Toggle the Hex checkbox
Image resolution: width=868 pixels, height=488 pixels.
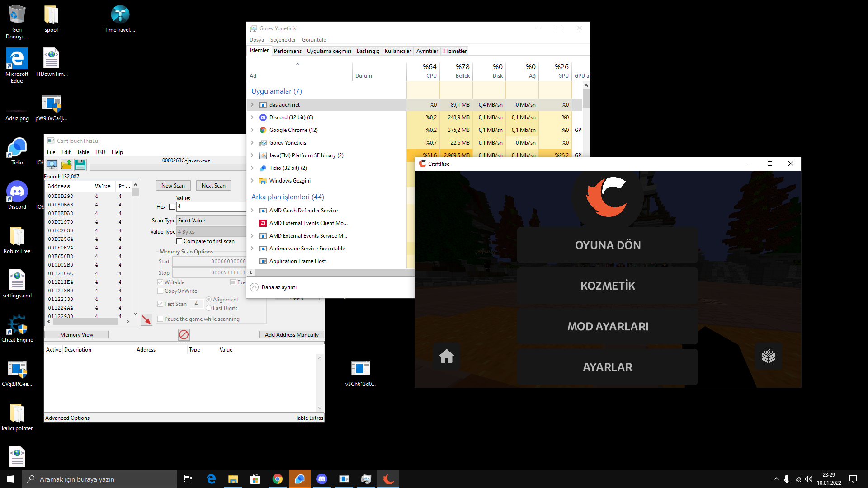172,207
